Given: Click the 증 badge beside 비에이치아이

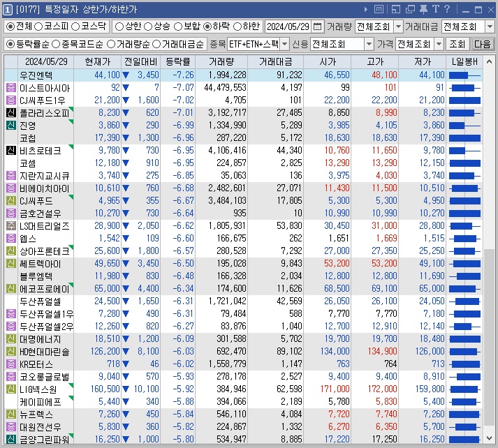Looking at the screenshot, I should (x=10, y=188).
